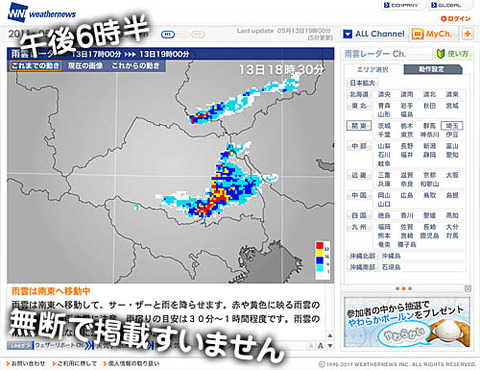480x370 pixels.
Task: Click the 日本拡大 Japan overview button
Action: pyautogui.click(x=362, y=83)
